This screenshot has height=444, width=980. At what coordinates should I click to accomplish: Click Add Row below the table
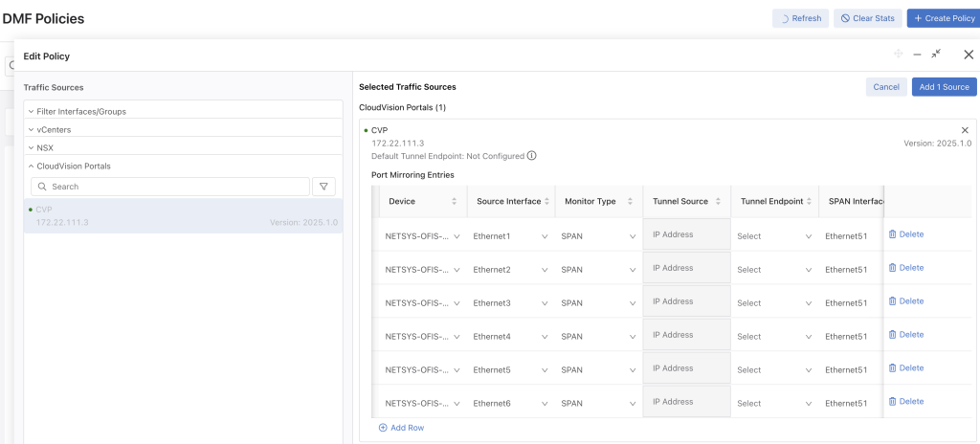point(401,428)
